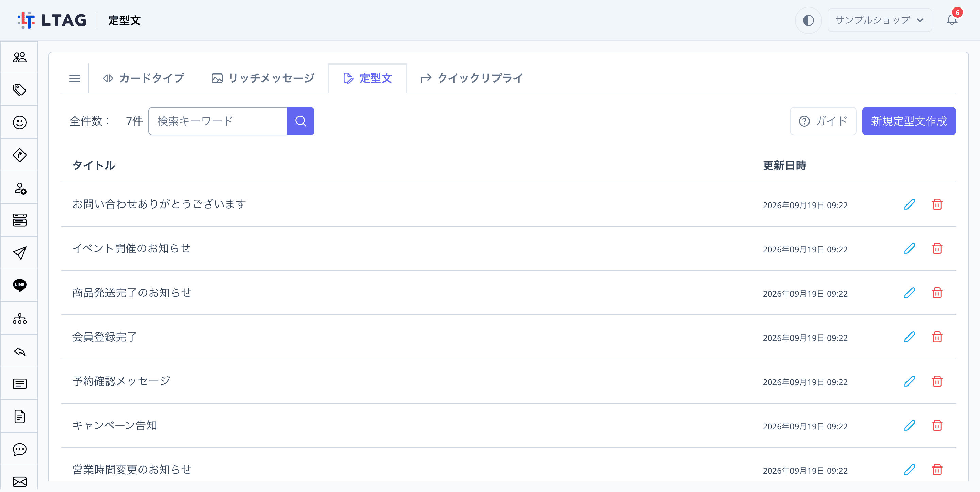This screenshot has width=980, height=492.
Task: Edit お問い合わせありがとうございます template
Action: point(910,204)
